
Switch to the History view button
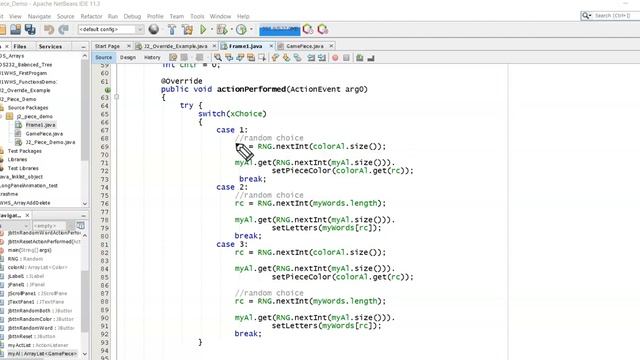152,58
